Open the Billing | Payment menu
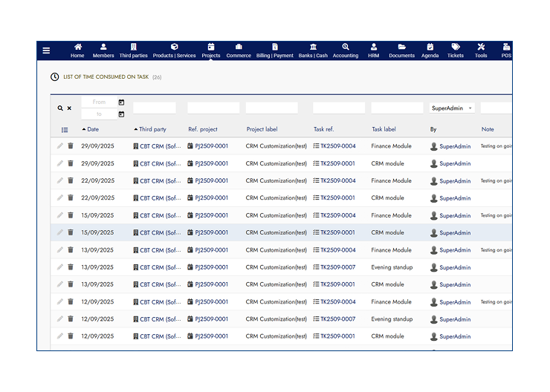 coord(275,50)
